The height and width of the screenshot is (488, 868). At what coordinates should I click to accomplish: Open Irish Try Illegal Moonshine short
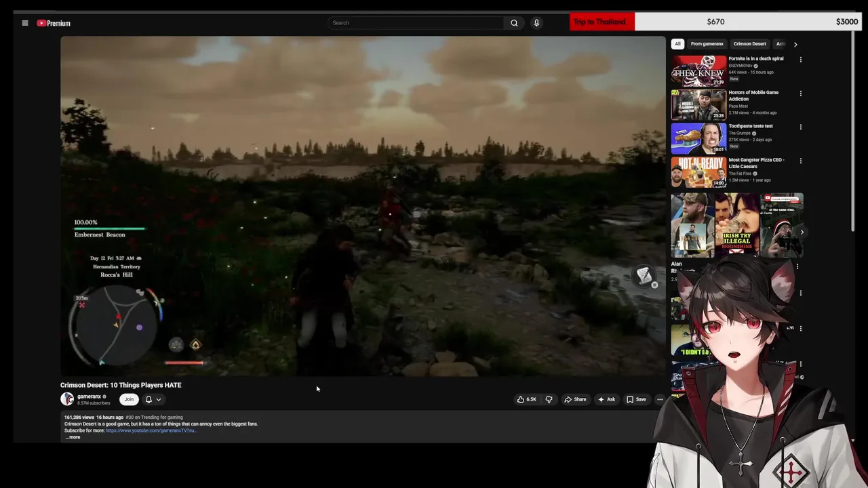point(737,225)
